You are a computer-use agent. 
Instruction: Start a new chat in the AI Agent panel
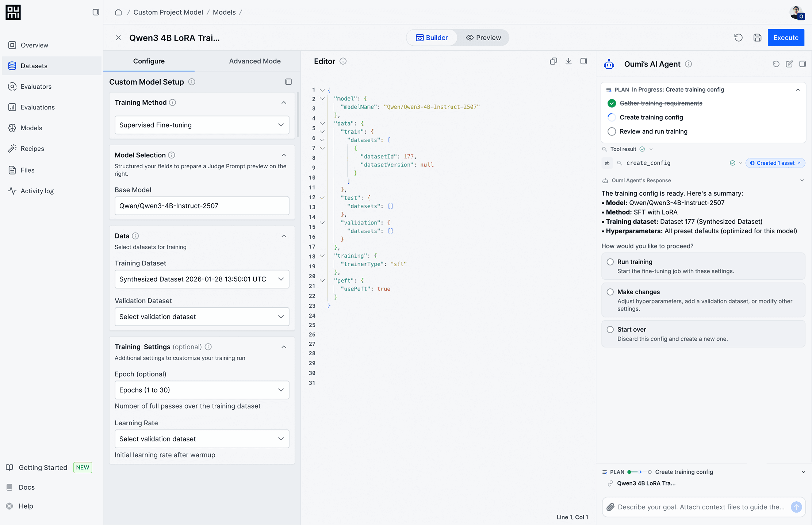[x=789, y=64]
